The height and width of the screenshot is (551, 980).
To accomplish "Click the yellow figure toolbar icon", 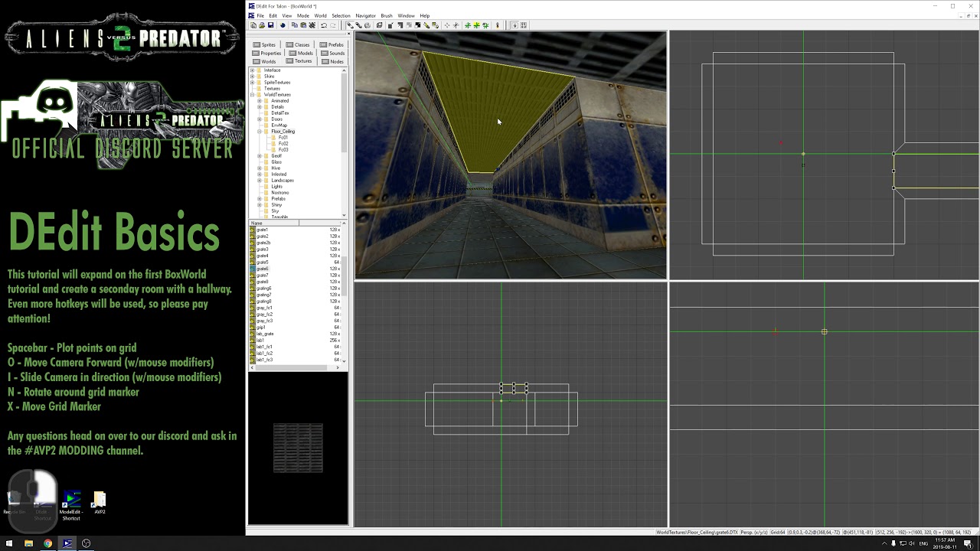I will click(x=496, y=25).
